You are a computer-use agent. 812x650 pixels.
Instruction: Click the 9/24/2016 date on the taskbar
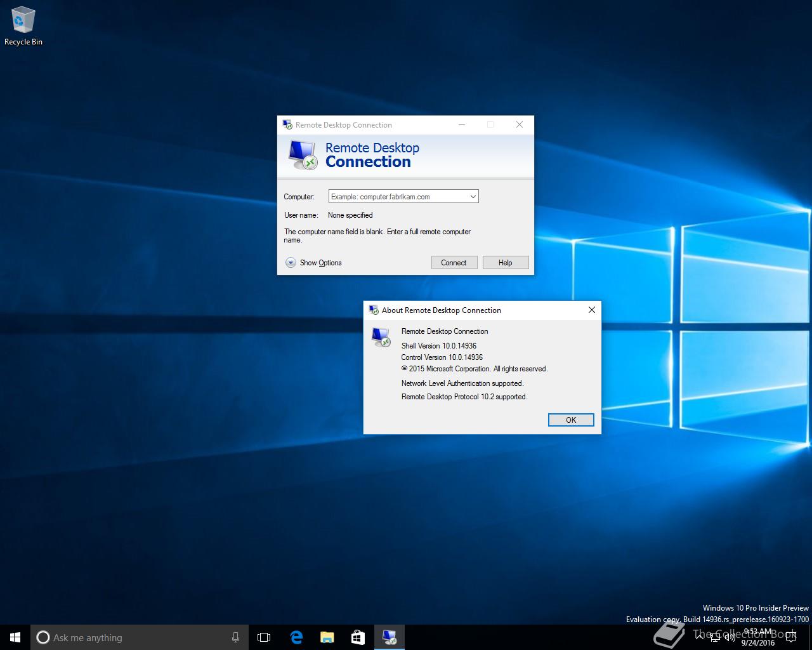click(x=758, y=642)
